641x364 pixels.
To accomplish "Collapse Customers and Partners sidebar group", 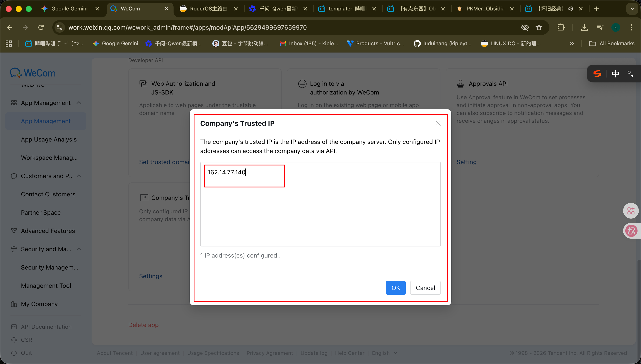I will [79, 176].
